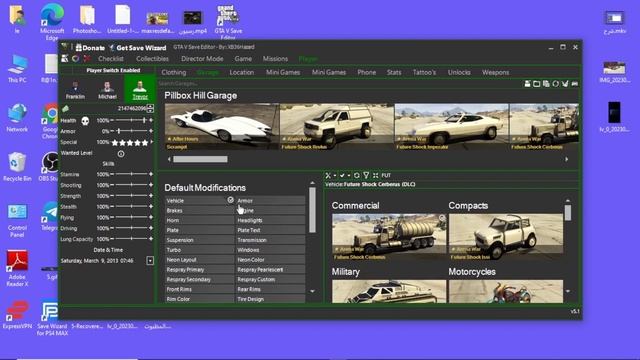This screenshot has height=360, width=640.
Task: Click the modifications list scroll-down arrow
Action: pos(312,291)
